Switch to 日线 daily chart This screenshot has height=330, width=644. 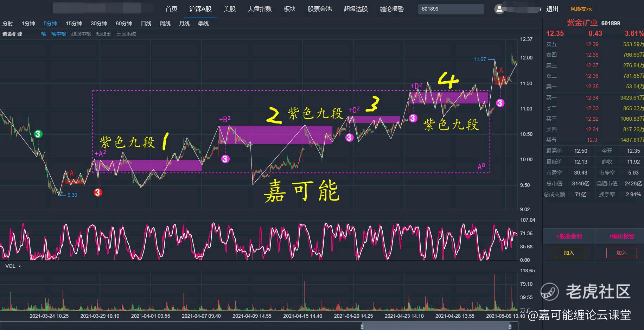tap(146, 24)
